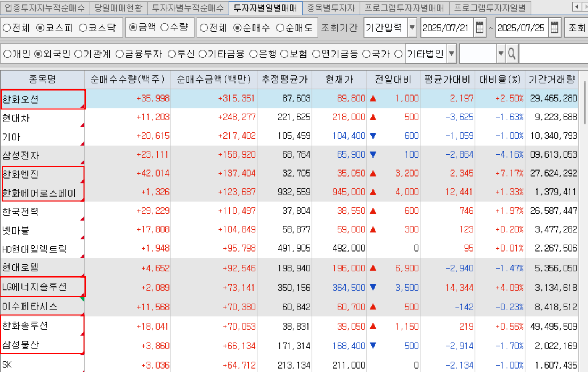Switch to the 프로그램투자자별매매 tab
This screenshot has width=588, height=372.
click(404, 8)
